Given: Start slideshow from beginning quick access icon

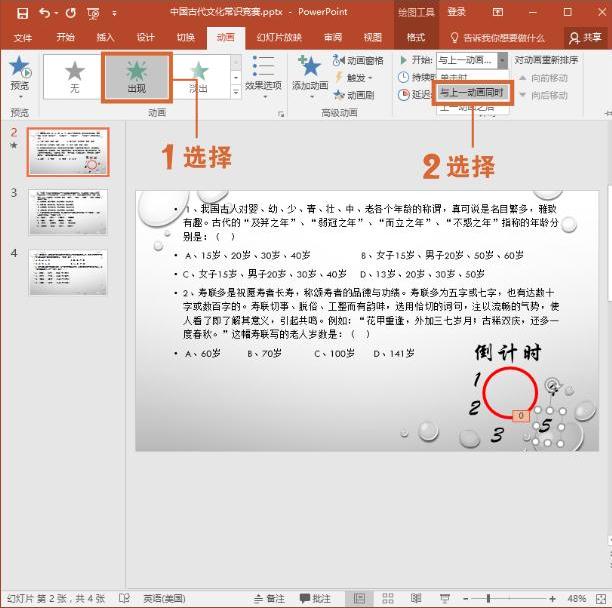Looking at the screenshot, I should (x=93, y=14).
